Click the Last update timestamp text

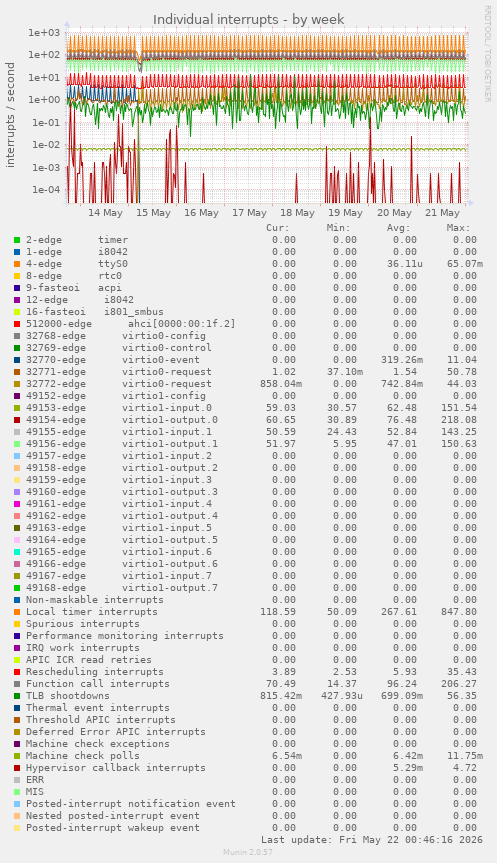click(x=372, y=840)
